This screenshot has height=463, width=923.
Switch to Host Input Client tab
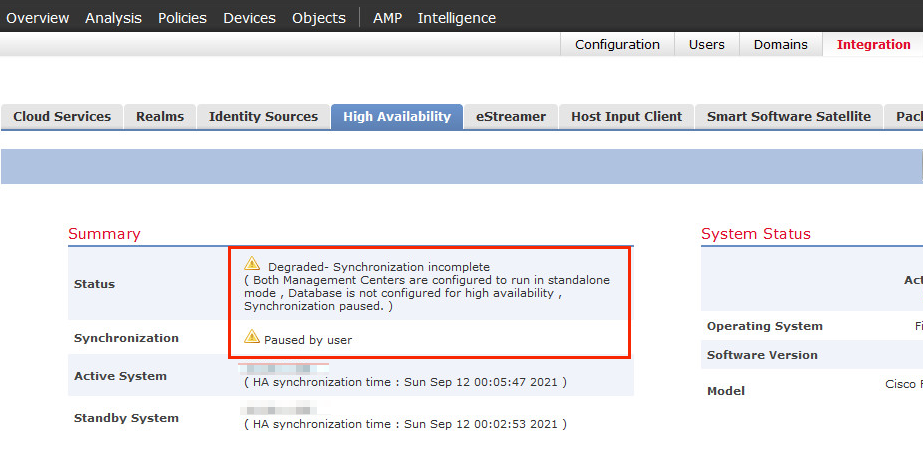626,116
